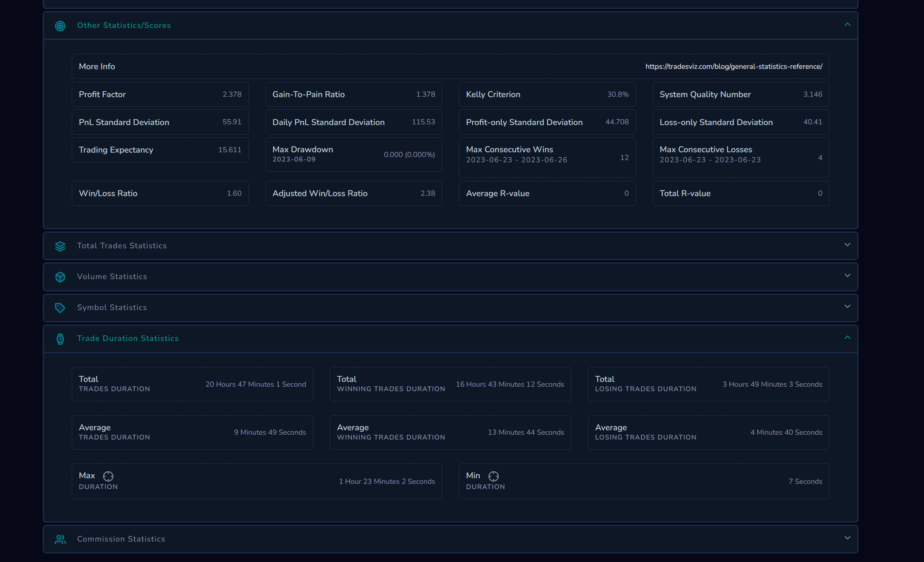Click the Loss-only Standard Deviation value 40.41
Screen dimensions: 924x562
813,122
